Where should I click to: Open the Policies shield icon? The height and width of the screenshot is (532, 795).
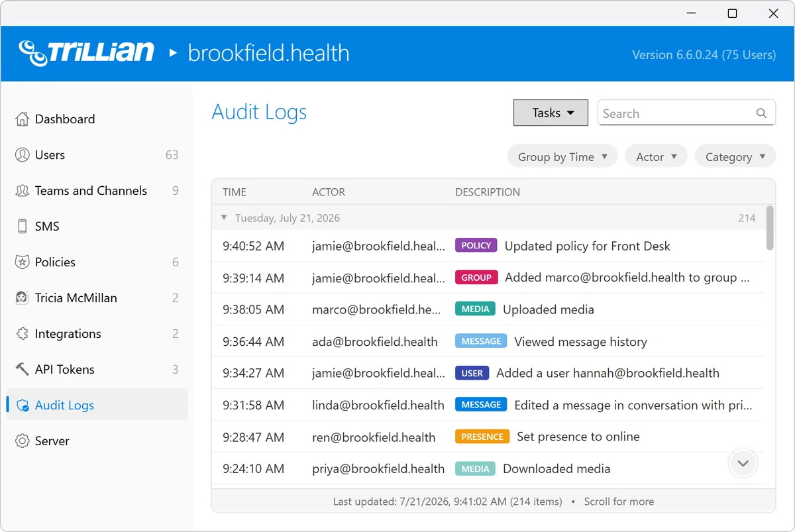point(23,262)
